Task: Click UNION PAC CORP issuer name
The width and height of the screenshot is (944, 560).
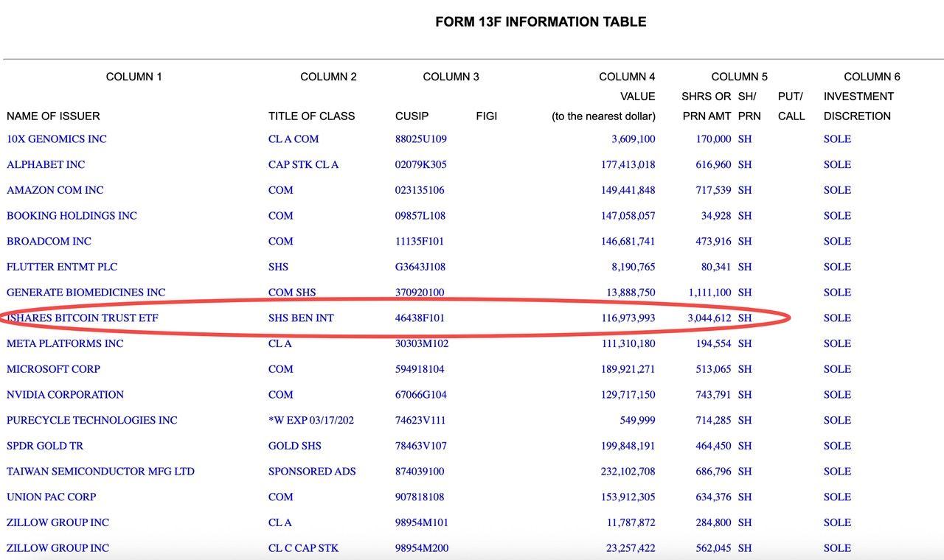Action: click(52, 497)
